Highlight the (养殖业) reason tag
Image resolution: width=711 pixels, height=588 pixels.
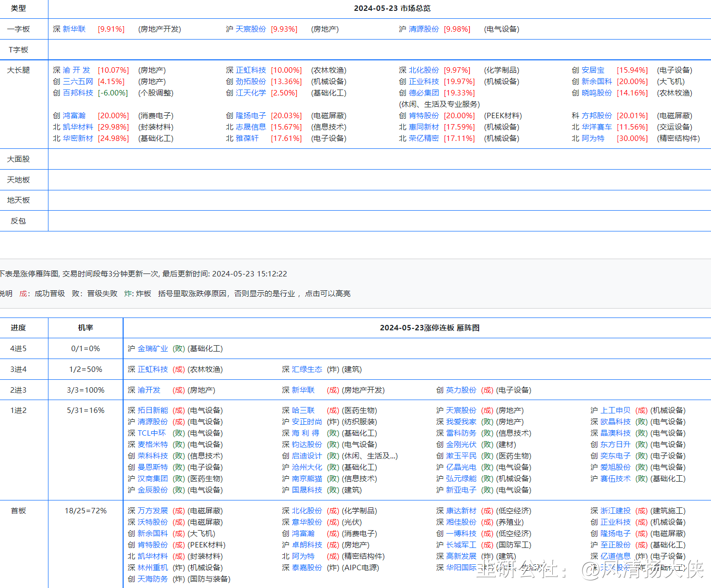tap(510, 522)
